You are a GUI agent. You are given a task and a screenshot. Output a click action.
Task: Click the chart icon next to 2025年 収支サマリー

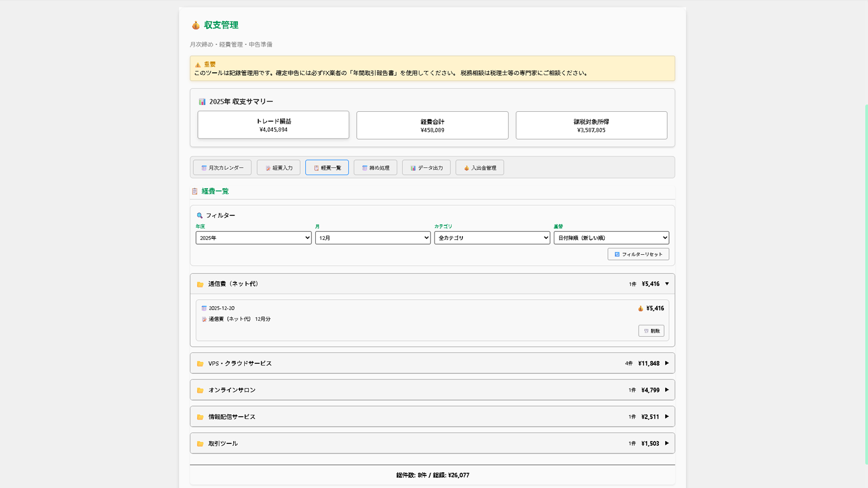coord(202,102)
